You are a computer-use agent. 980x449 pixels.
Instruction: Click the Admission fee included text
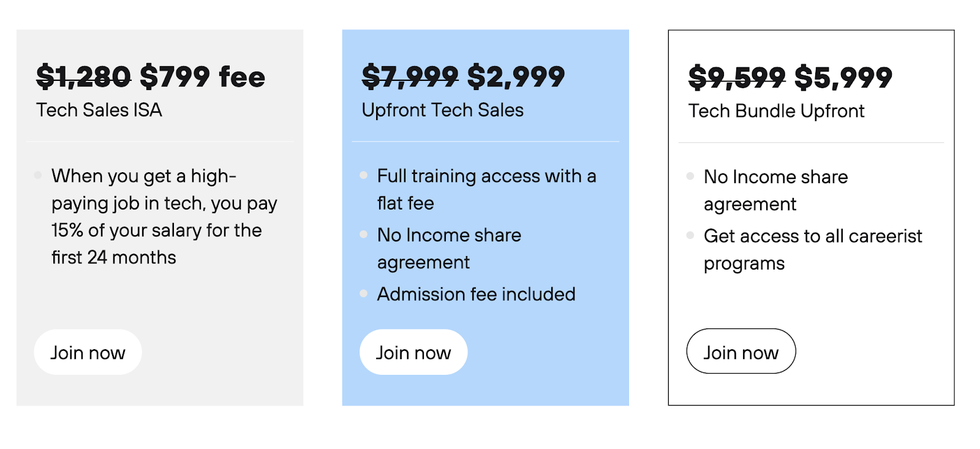click(x=477, y=294)
